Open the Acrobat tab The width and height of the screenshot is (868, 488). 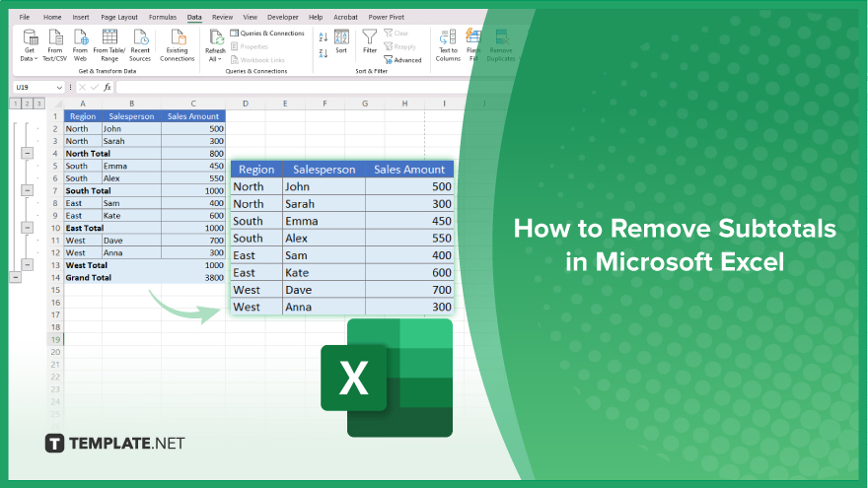pyautogui.click(x=345, y=17)
